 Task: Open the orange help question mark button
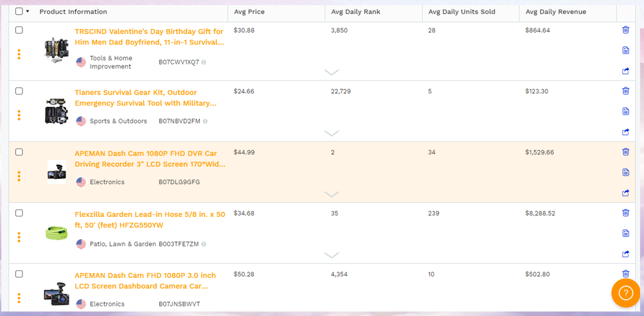click(x=625, y=293)
